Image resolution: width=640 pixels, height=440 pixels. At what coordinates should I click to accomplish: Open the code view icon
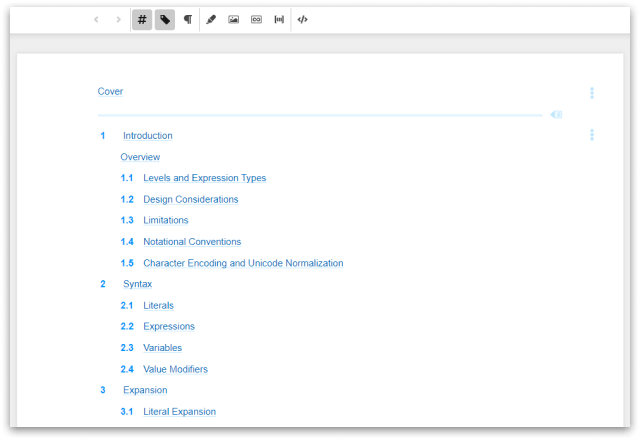303,19
